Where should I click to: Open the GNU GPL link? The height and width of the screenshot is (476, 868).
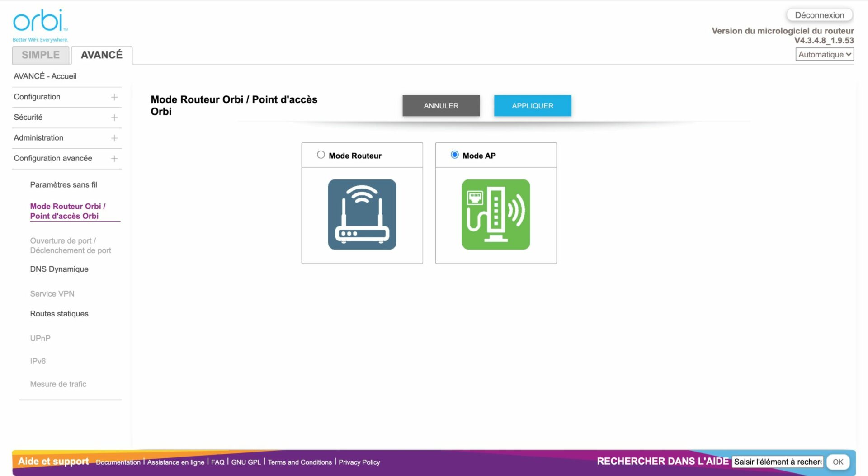tap(246, 462)
